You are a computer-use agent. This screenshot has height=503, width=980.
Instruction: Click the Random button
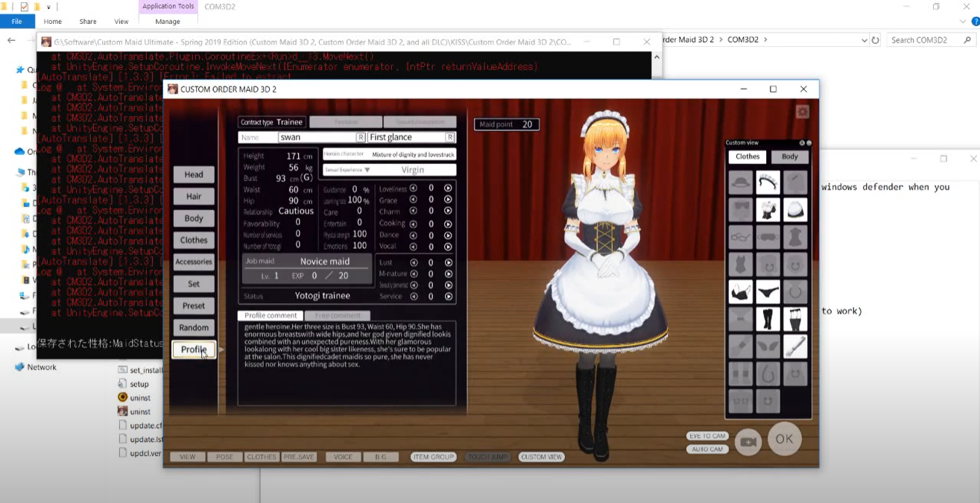(x=194, y=327)
